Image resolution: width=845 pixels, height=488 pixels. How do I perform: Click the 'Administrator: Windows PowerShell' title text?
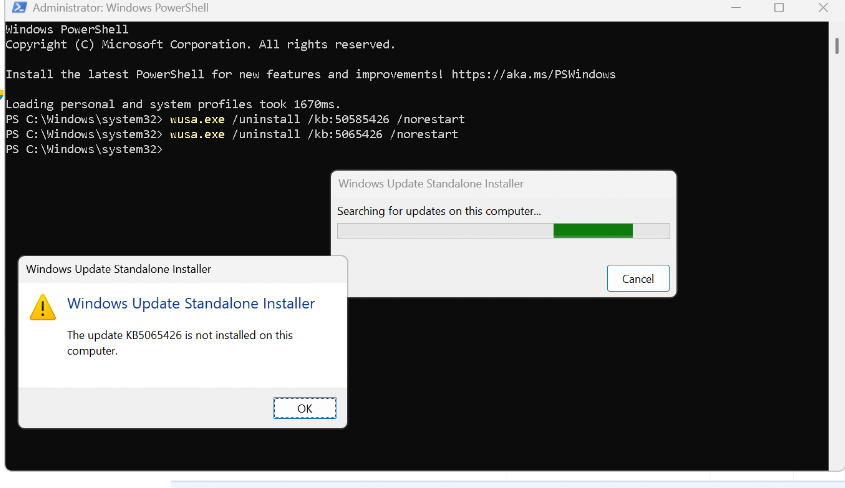click(x=120, y=8)
